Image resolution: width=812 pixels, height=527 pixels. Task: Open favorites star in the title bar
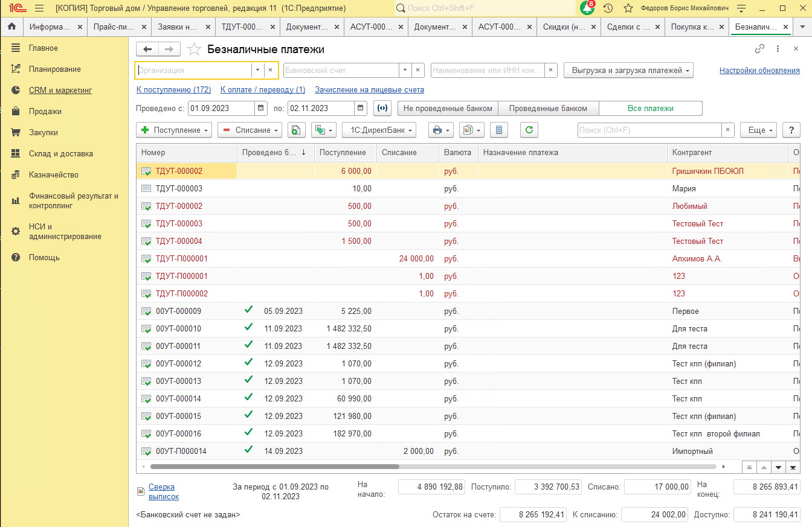pyautogui.click(x=628, y=8)
